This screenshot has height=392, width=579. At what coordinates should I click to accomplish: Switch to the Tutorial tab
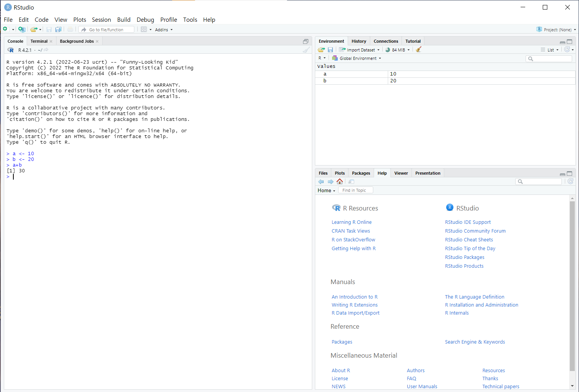coord(413,41)
